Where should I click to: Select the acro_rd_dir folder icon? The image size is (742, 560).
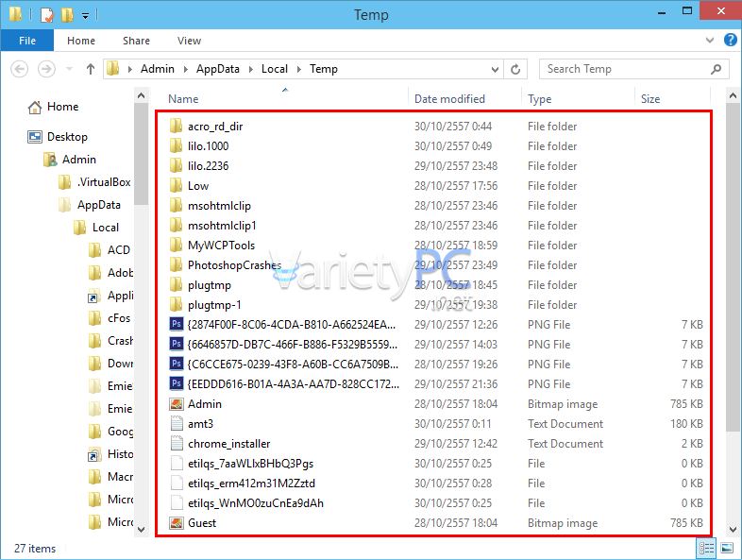(176, 126)
